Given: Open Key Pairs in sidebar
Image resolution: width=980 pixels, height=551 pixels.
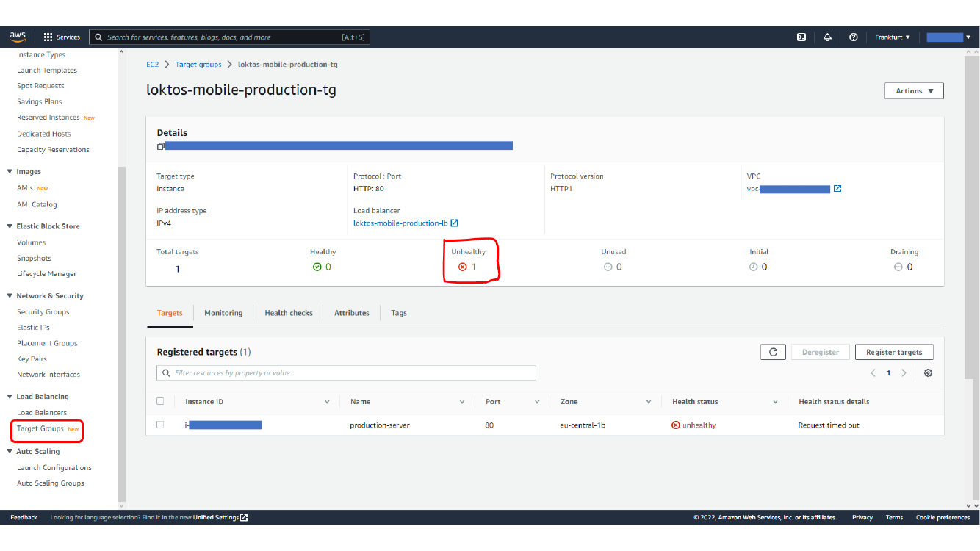Looking at the screenshot, I should point(32,359).
